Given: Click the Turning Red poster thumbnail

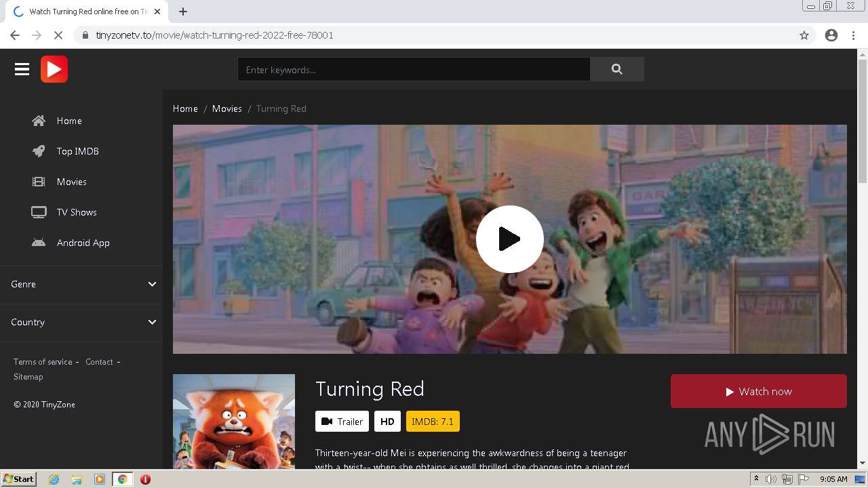Looking at the screenshot, I should pos(234,421).
